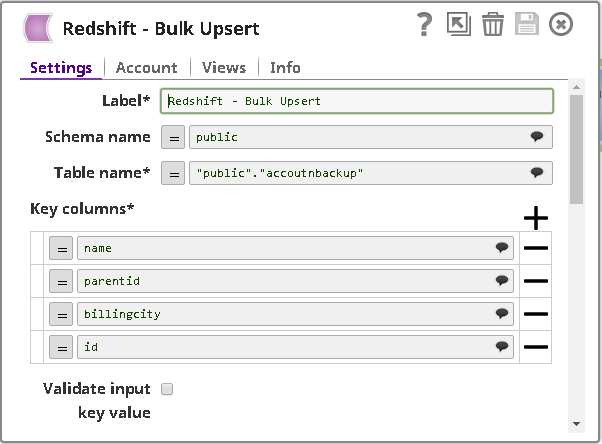Viewport: 602px width, 444px height.
Task: Click the scrollbar down arrow
Action: tap(576, 424)
